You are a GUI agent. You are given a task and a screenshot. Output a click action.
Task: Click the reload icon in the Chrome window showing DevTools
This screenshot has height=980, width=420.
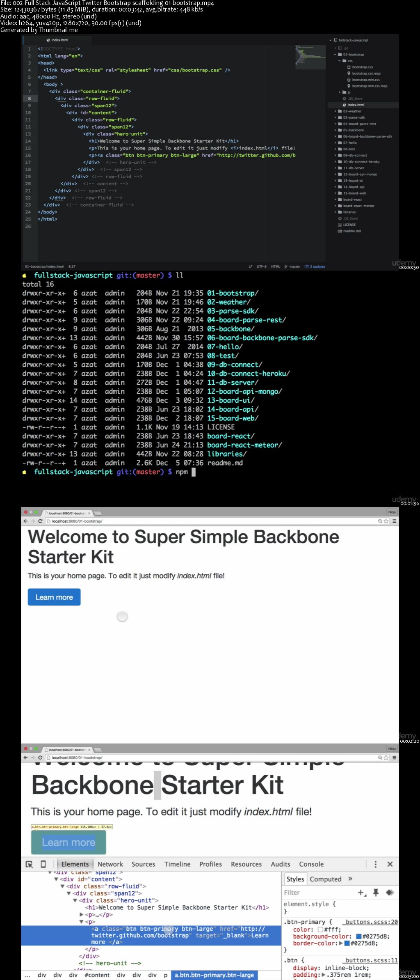point(40,757)
